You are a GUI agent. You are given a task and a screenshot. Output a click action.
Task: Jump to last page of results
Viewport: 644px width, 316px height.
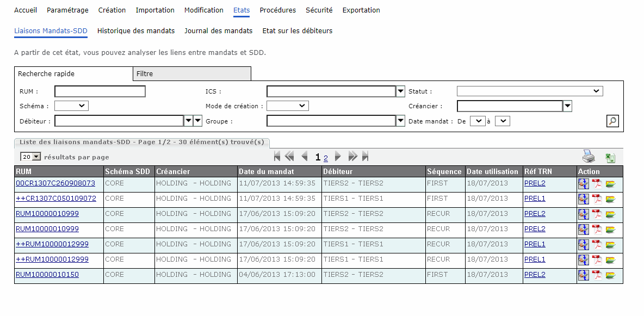[365, 157]
